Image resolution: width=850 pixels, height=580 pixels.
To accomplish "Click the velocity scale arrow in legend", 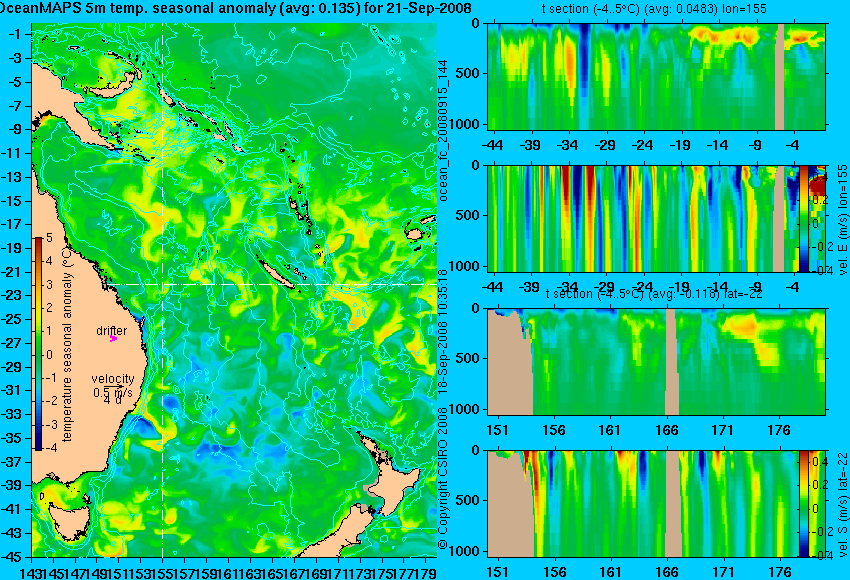I will pyautogui.click(x=113, y=386).
